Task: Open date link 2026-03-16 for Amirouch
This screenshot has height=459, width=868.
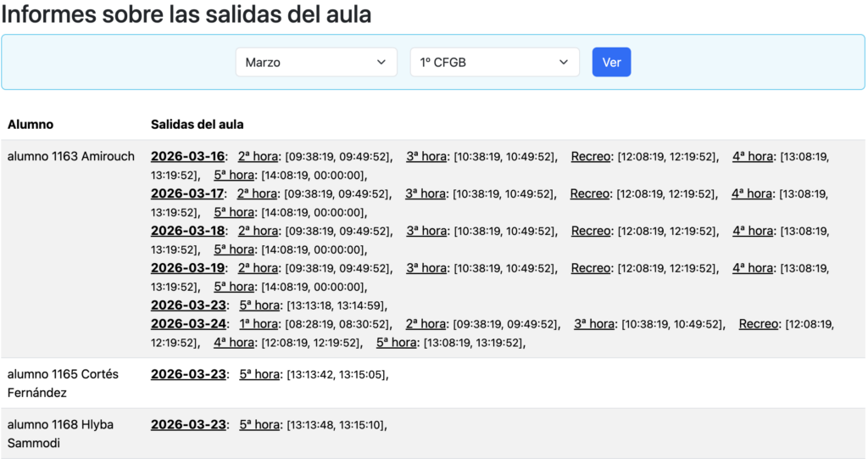Action: [187, 156]
